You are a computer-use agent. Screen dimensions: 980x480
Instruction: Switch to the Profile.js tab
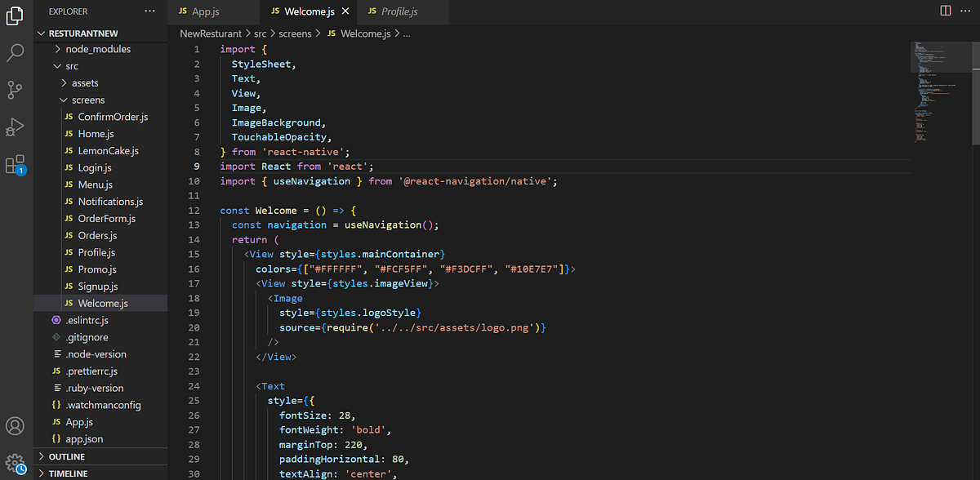400,12
